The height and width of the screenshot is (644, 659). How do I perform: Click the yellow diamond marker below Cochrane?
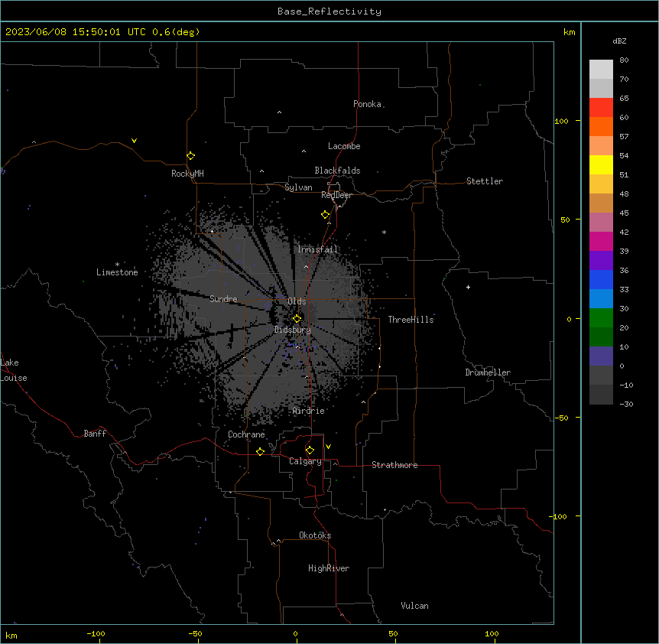[260, 451]
